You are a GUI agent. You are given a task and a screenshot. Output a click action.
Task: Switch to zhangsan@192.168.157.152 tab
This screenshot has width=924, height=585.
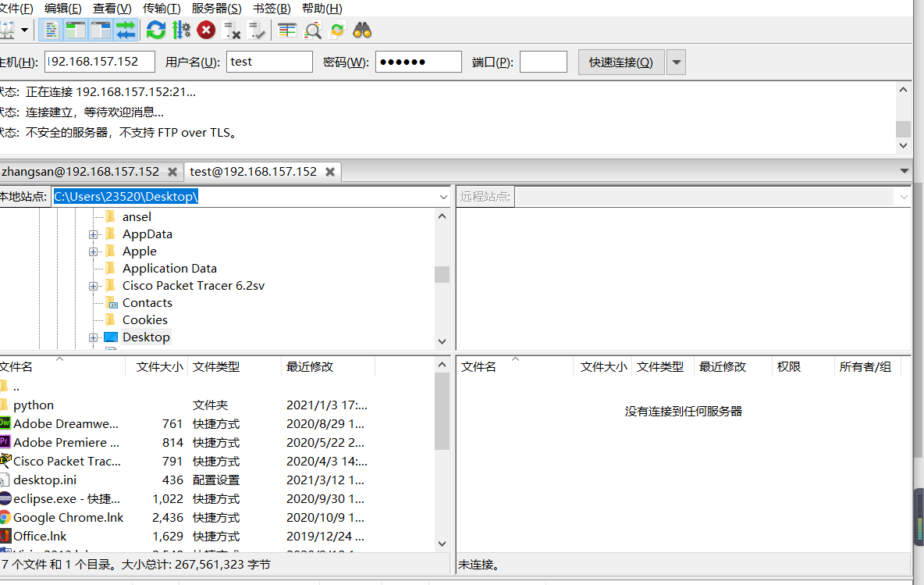click(80, 172)
